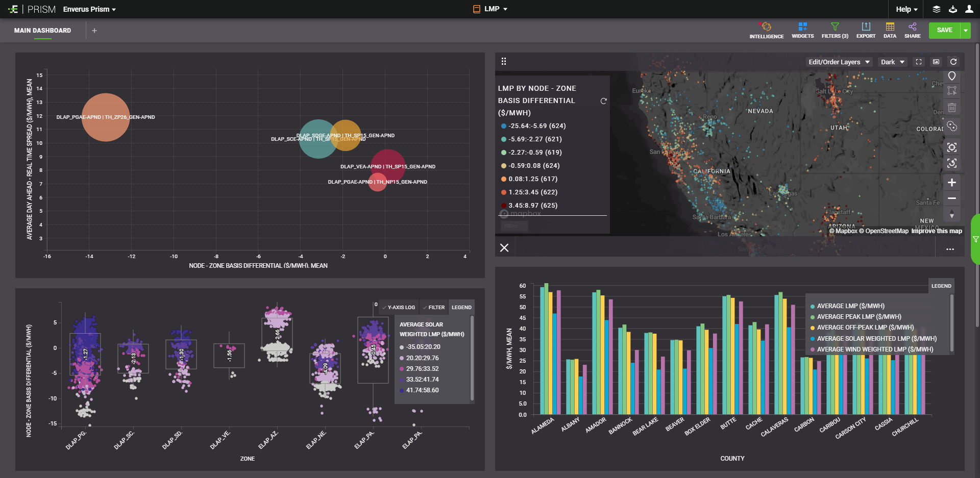Click the green Save button
This screenshot has height=478, width=980.
coord(944,30)
